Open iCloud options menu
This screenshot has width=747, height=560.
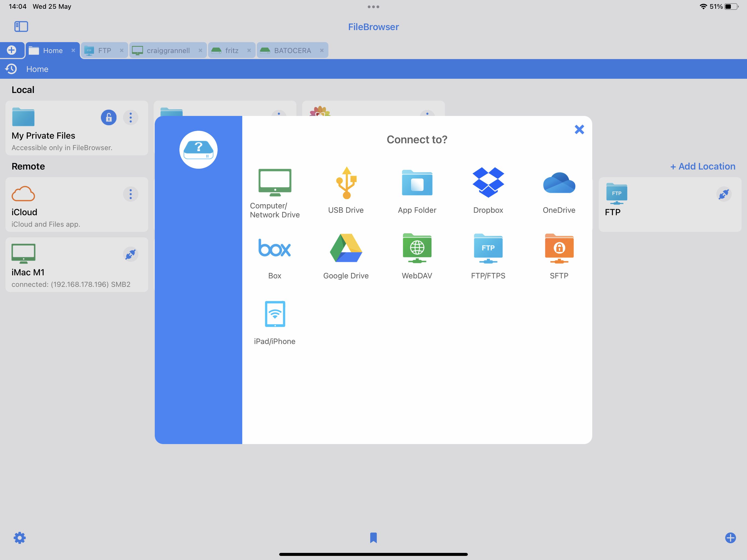(x=131, y=194)
